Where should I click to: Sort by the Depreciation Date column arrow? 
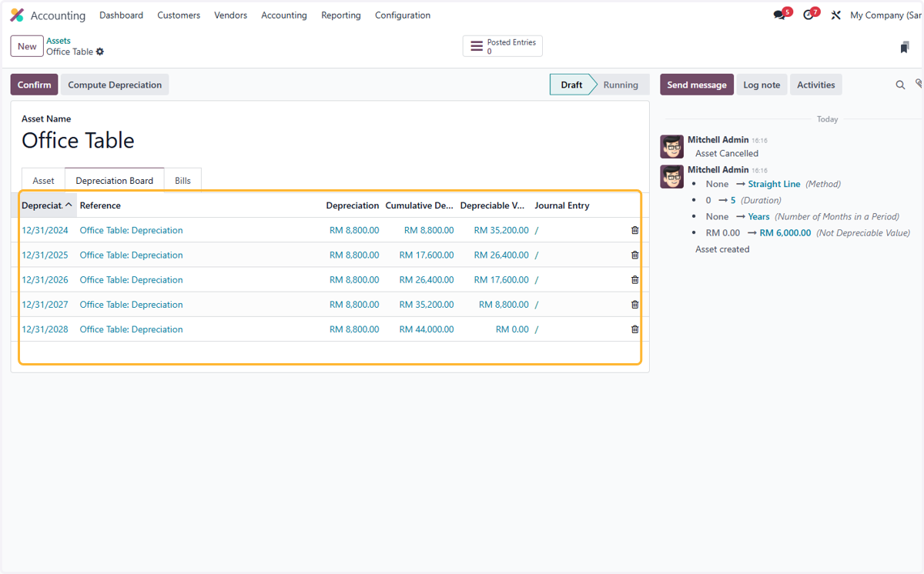click(69, 205)
